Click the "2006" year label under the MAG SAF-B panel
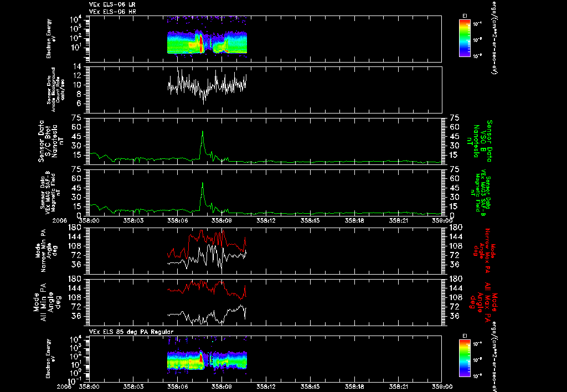The width and height of the screenshot is (567, 392). pyautogui.click(x=60, y=220)
